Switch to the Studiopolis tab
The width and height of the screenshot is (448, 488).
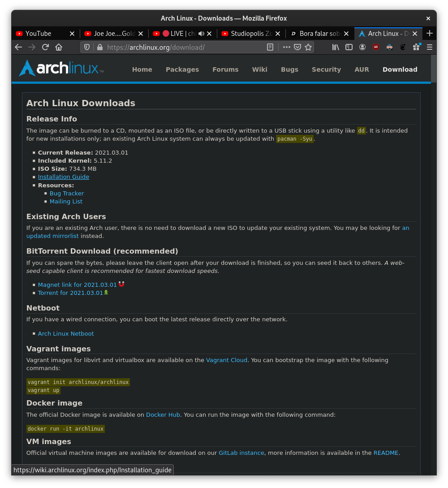[248, 34]
